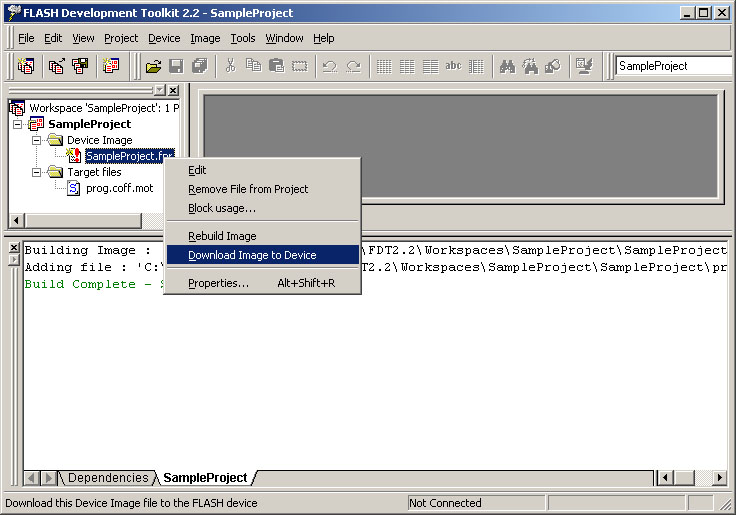Viewport: 736px width, 515px height.
Task: Select Remove File from Project
Action: click(x=248, y=189)
